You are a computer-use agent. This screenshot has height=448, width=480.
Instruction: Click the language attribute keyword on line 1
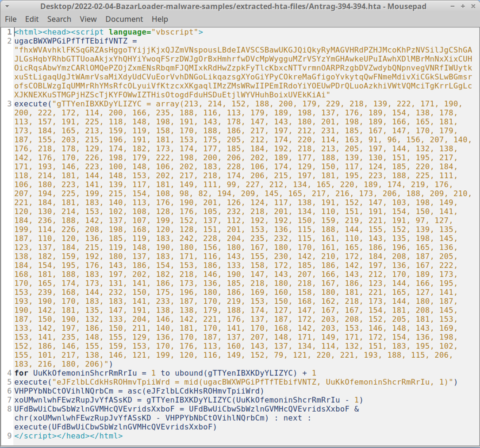127,32
